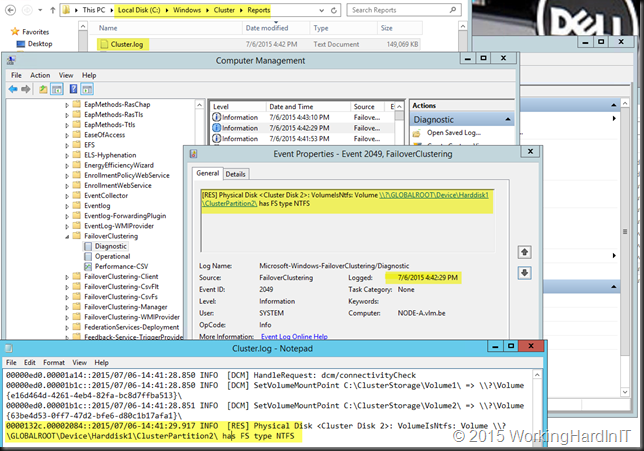This screenshot has width=644, height=451.
Task: Click search magnifier icon in Search Reports box
Action: [453, 10]
